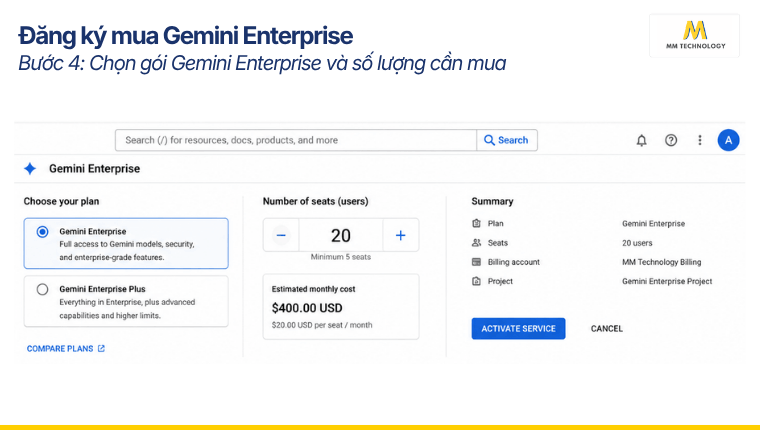Click the CANCEL button
760x430 pixels.
(x=606, y=329)
